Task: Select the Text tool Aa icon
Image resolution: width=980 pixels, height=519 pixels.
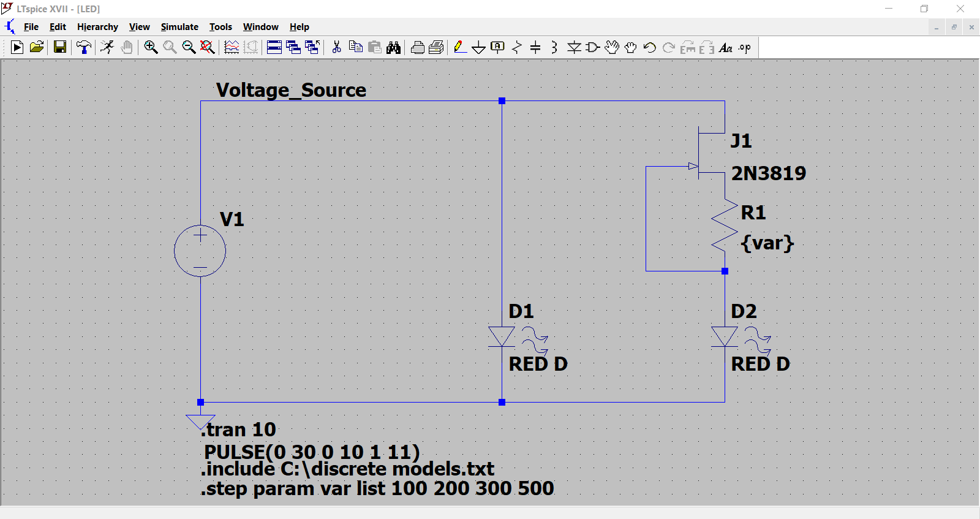Action: coord(726,47)
